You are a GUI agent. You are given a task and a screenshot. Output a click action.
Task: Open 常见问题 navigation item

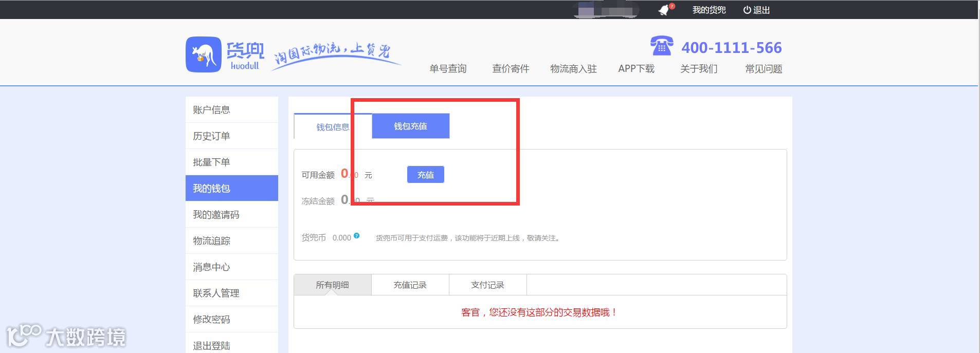tap(764, 69)
